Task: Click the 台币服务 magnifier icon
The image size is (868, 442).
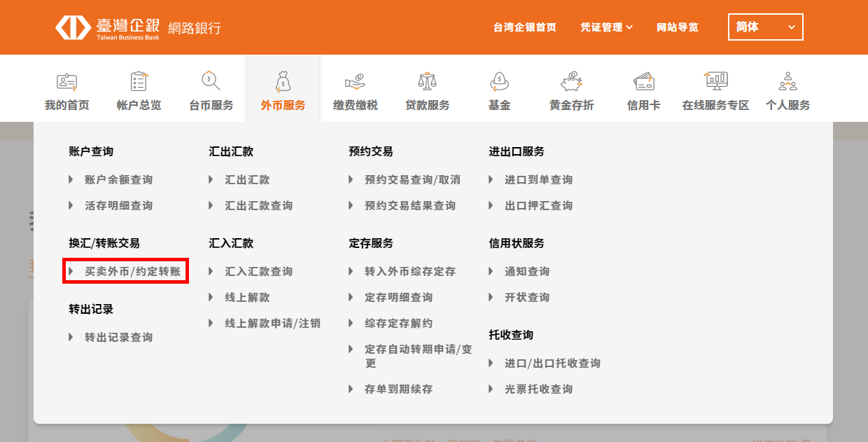Action: point(211,82)
